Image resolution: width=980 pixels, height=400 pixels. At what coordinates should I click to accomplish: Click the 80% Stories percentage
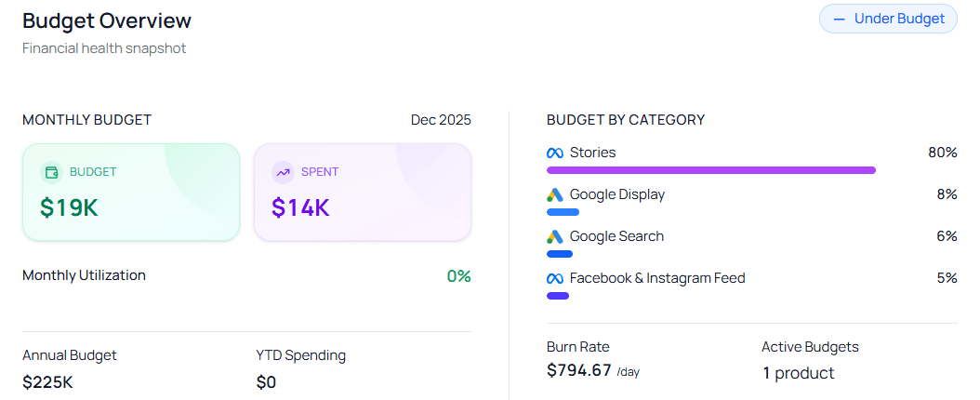[943, 153]
